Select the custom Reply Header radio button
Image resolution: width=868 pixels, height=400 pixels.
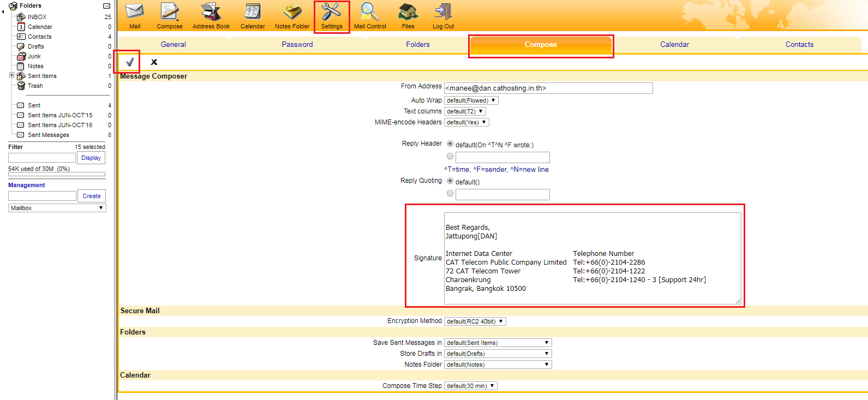pyautogui.click(x=450, y=157)
